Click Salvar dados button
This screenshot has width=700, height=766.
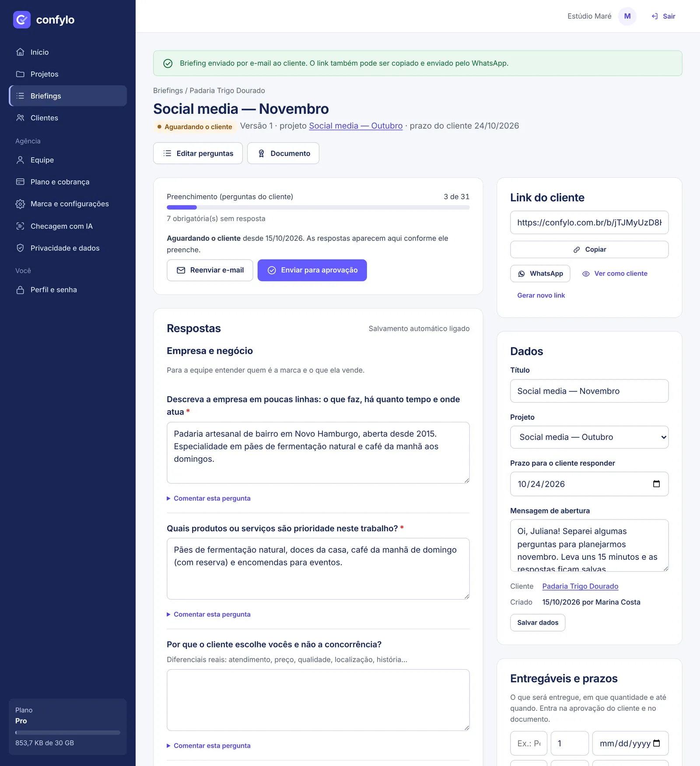pos(538,623)
